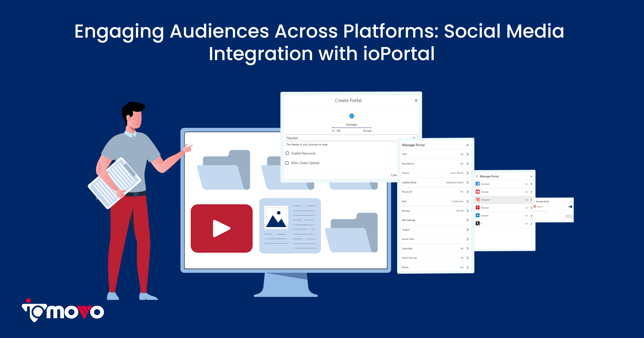This screenshot has height=338, width=644.
Task: Toggle the Instagram switch off
Action: (570, 207)
